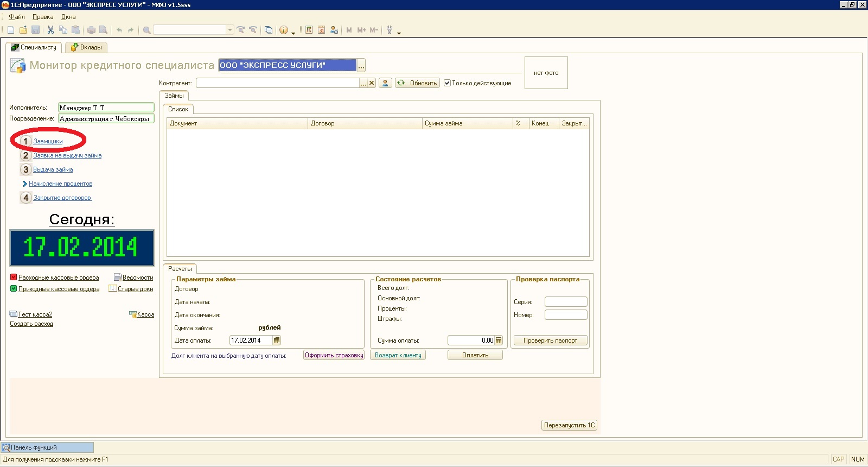Open organization selector ellipsis button
Viewport: 868px width, 467px height.
click(x=361, y=65)
